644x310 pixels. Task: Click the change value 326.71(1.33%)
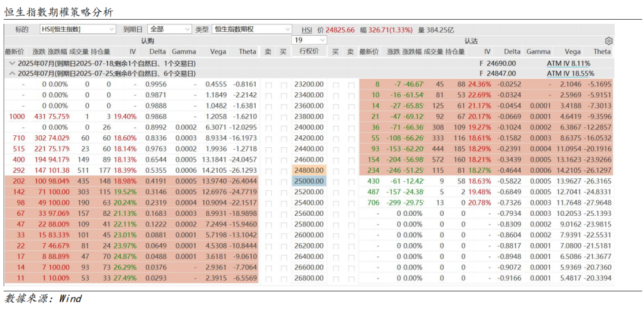point(390,30)
